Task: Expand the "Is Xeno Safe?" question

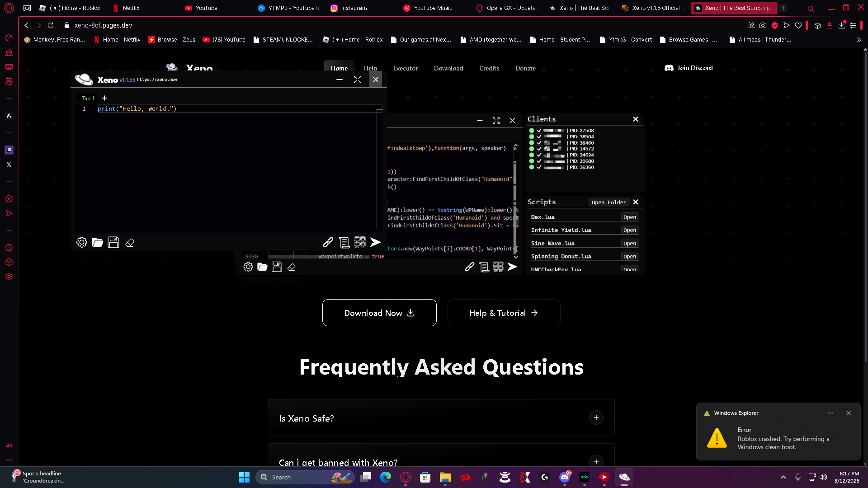Action: click(x=596, y=418)
